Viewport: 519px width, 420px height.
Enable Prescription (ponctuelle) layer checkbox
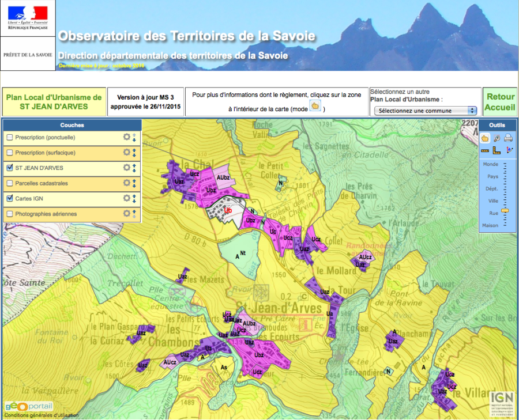click(x=10, y=138)
